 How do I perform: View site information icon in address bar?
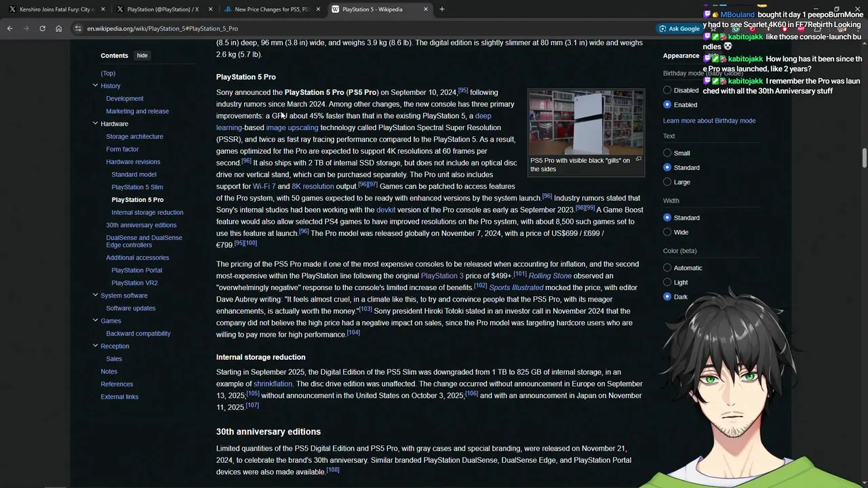(78, 28)
